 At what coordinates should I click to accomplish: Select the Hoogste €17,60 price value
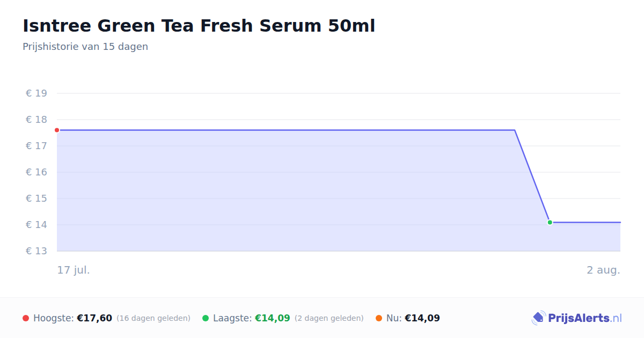pos(94,318)
